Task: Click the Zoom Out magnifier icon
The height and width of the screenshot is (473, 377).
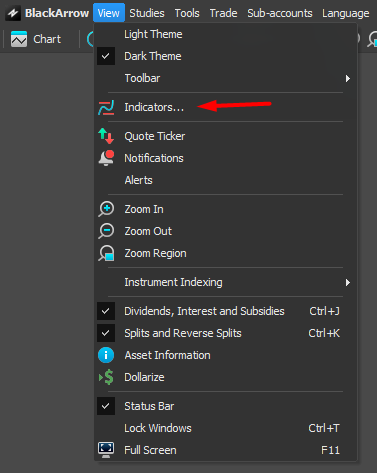Action: pyautogui.click(x=106, y=231)
